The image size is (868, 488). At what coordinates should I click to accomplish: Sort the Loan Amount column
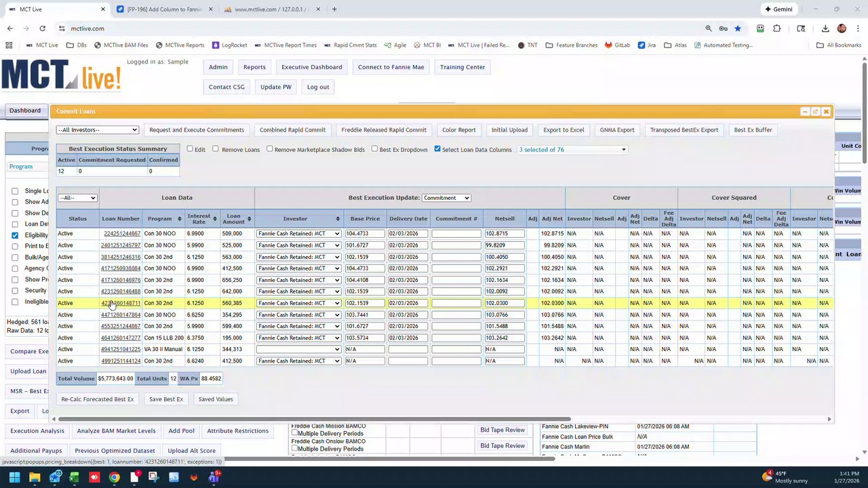249,219
